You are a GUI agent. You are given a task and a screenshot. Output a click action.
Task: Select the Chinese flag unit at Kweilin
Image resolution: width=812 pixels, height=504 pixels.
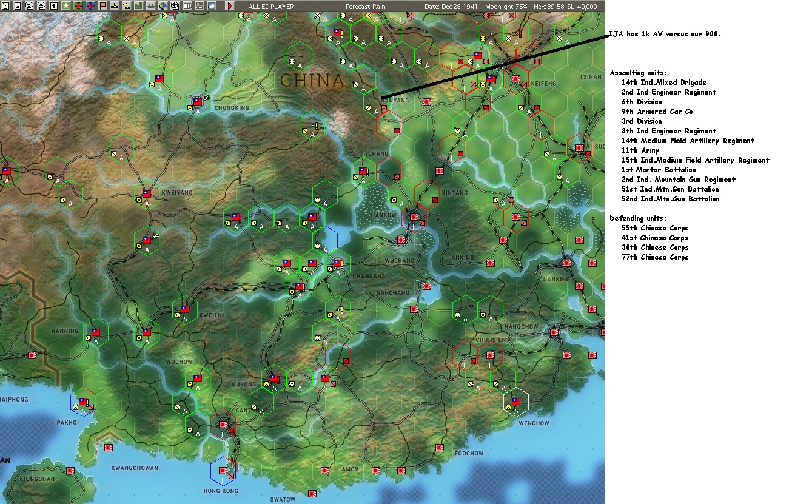[184, 309]
